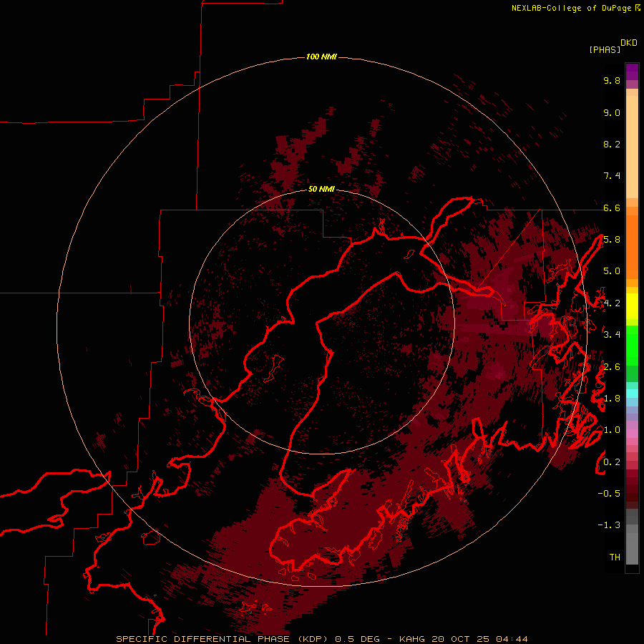Viewport: 644px width, 644px height.
Task: Click the 0.2 scale value
Action: [x=612, y=462]
